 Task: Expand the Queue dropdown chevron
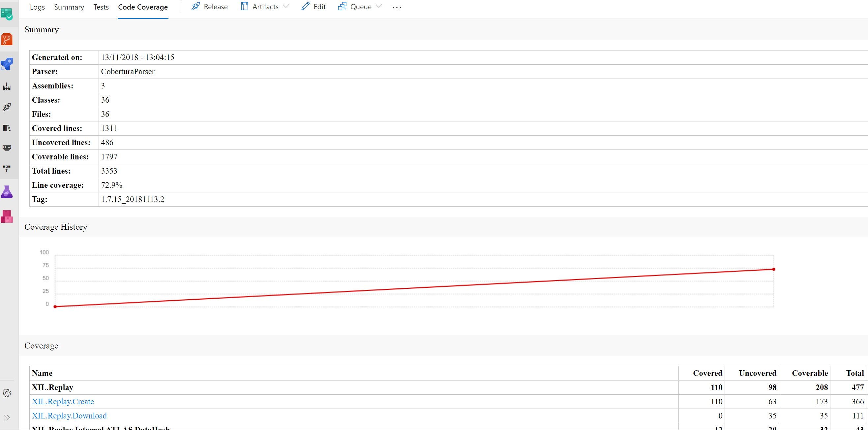click(x=379, y=6)
